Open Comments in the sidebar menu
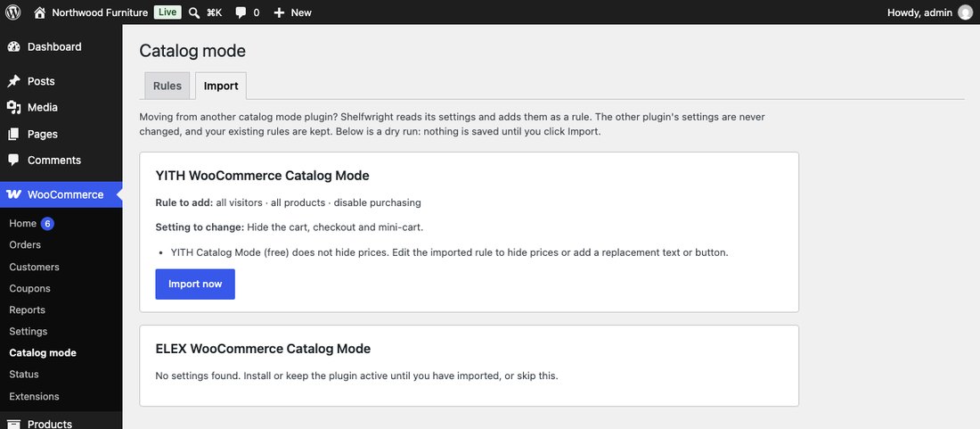Viewport: 980px width, 429px height. pyautogui.click(x=54, y=160)
